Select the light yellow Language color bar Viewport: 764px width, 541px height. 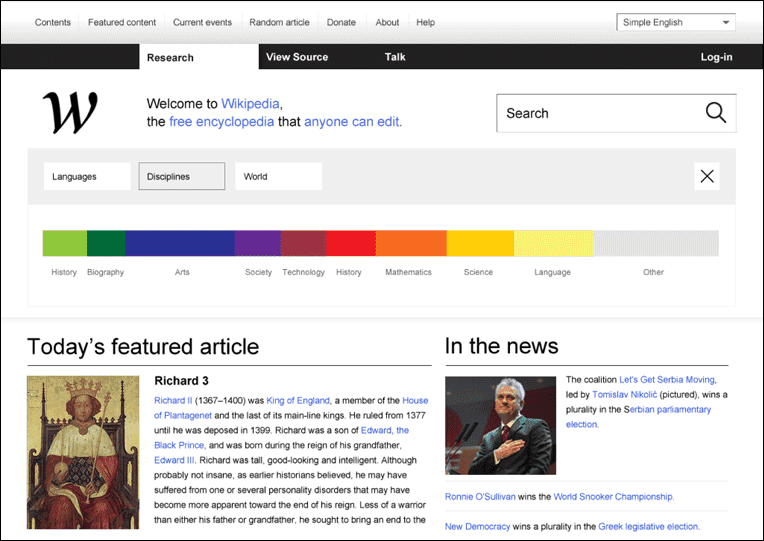(x=554, y=243)
